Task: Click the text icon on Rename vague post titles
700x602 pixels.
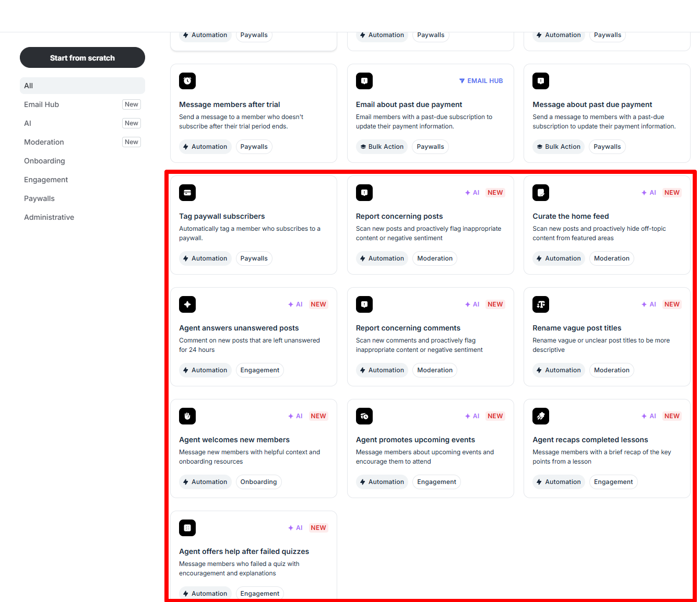Action: coord(541,304)
